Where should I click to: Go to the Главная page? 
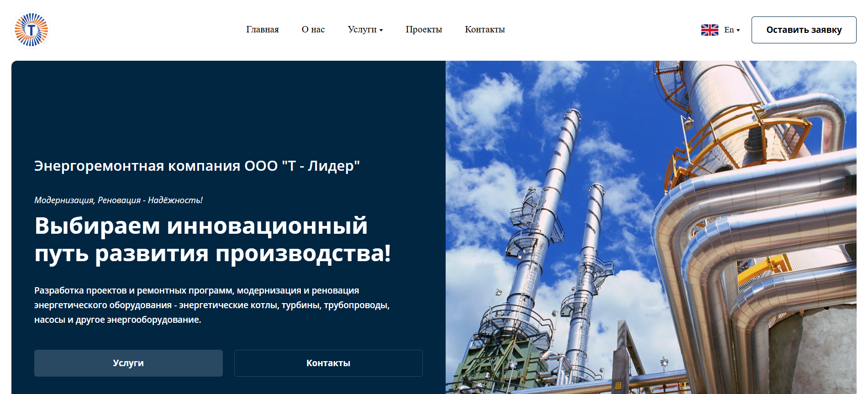point(262,30)
